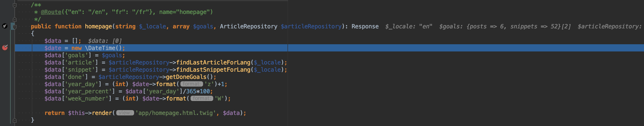Click the findLastSnippetForLang method call
This screenshot has width=644, height=126.
[213, 69]
